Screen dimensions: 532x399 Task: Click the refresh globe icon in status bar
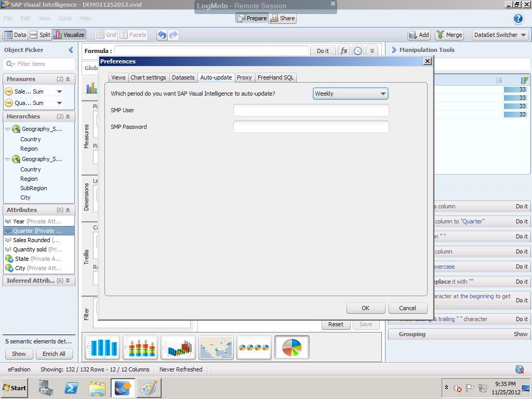519,369
